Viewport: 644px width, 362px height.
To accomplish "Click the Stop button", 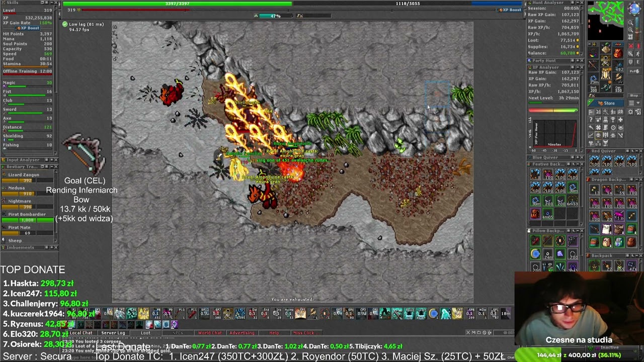I will point(634,96).
